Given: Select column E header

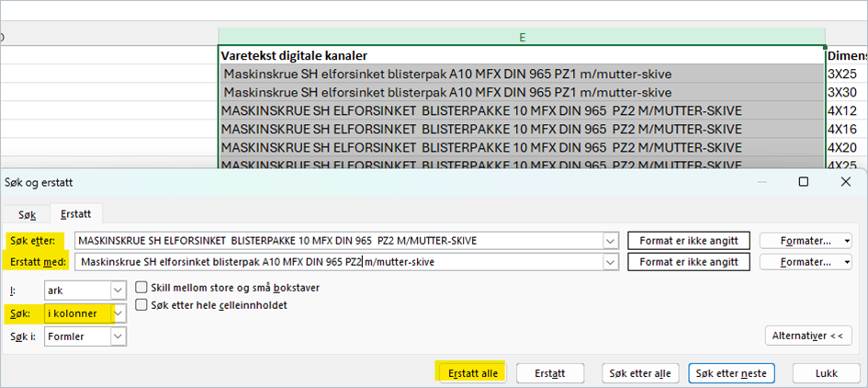Looking at the screenshot, I should [522, 37].
